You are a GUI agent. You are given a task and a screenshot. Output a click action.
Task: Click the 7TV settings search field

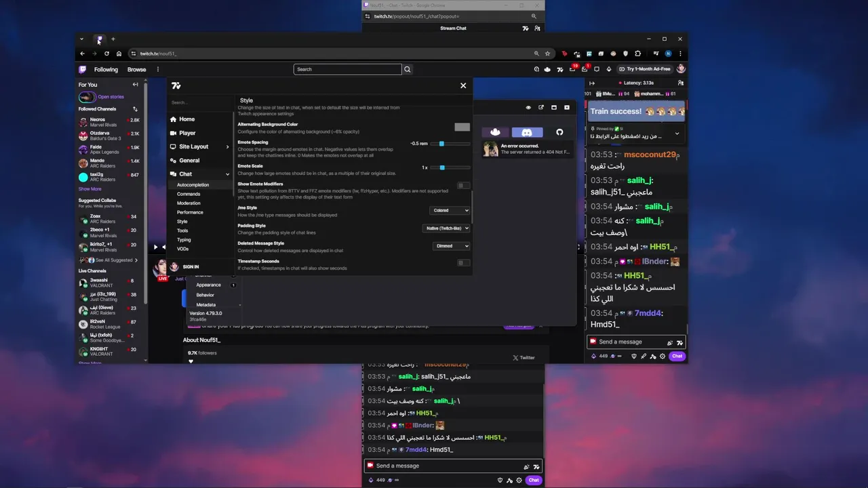click(x=200, y=102)
